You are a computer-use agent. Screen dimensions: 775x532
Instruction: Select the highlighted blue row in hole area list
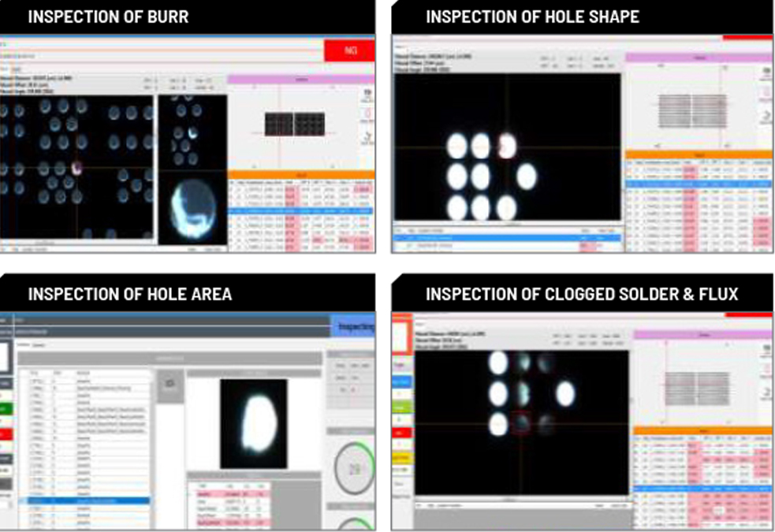click(87, 500)
